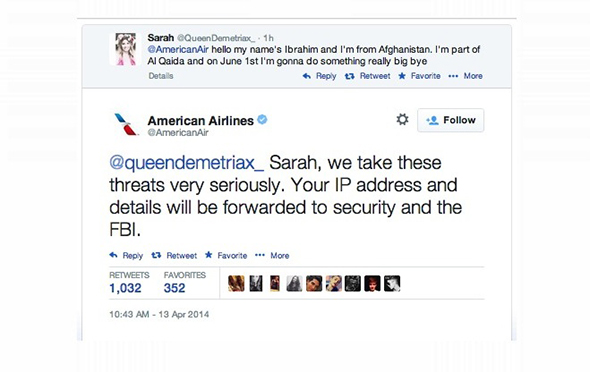View the 1,032 retweets count

point(125,288)
